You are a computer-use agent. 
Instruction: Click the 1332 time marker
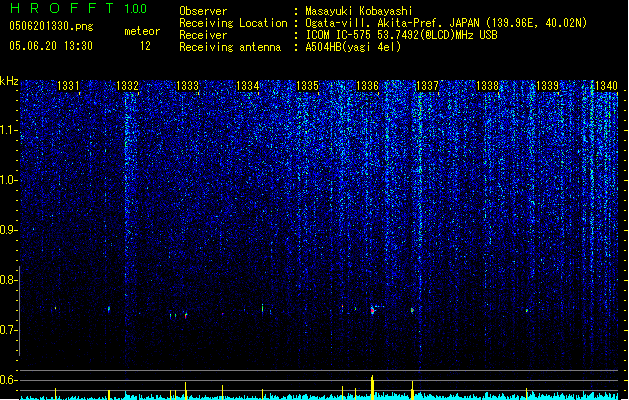pos(127,86)
